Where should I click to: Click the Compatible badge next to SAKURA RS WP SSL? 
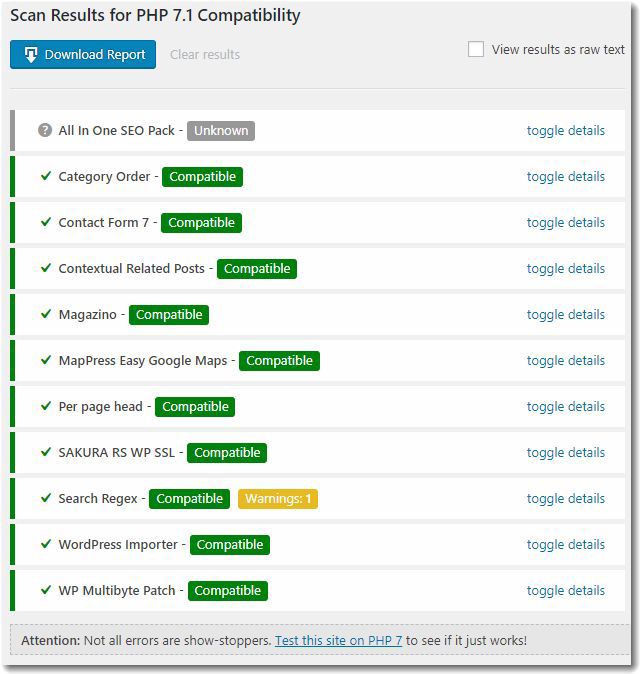coord(227,453)
